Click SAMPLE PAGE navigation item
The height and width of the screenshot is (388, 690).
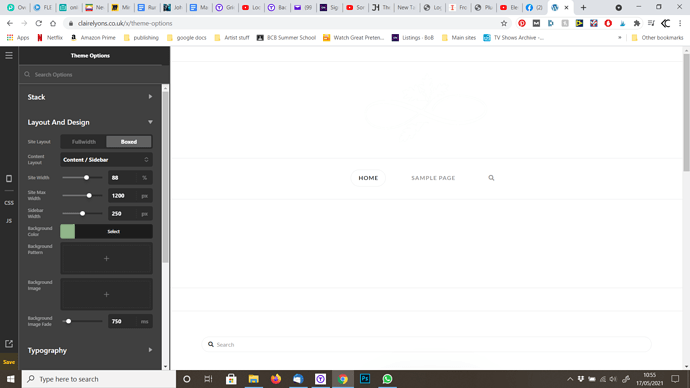[433, 178]
